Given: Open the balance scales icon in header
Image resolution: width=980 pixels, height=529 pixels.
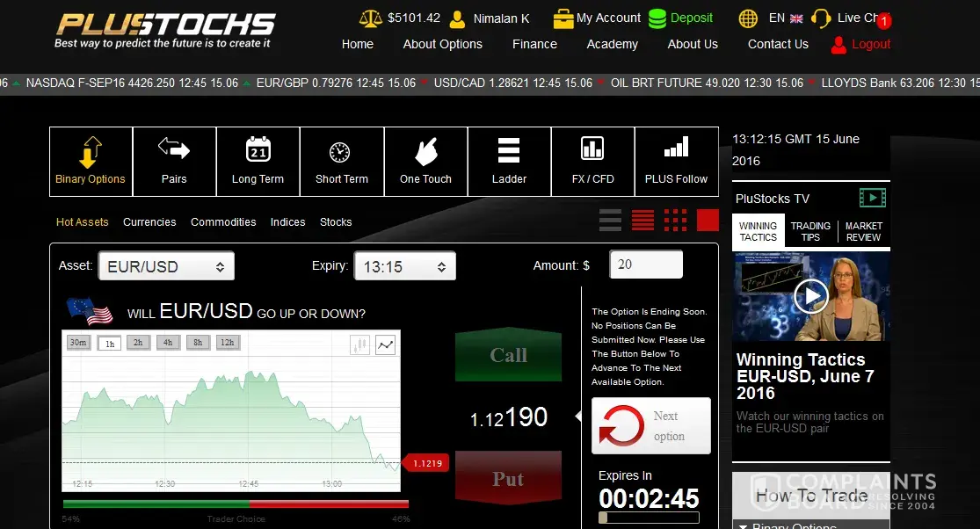Looking at the screenshot, I should click(x=370, y=18).
